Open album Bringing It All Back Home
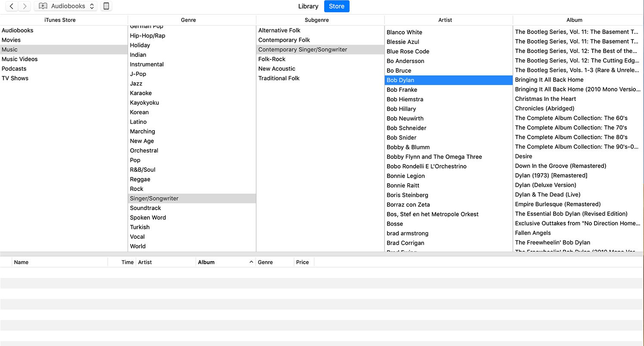The width and height of the screenshot is (644, 346). [577, 80]
